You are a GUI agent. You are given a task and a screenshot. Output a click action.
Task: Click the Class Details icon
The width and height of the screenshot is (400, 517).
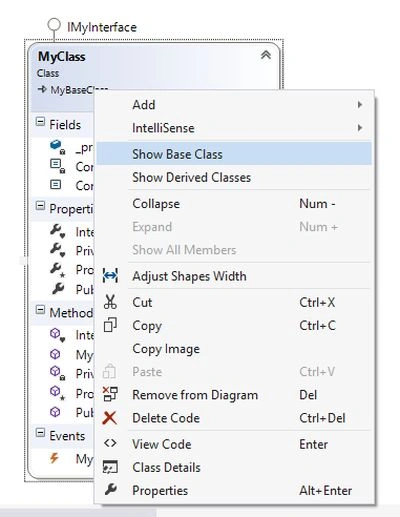pos(110,467)
